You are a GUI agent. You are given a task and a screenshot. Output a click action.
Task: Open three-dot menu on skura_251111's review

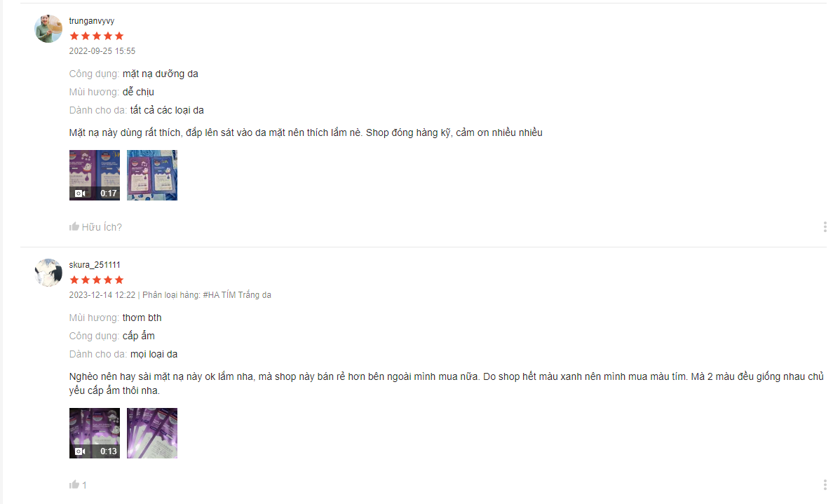tap(825, 484)
